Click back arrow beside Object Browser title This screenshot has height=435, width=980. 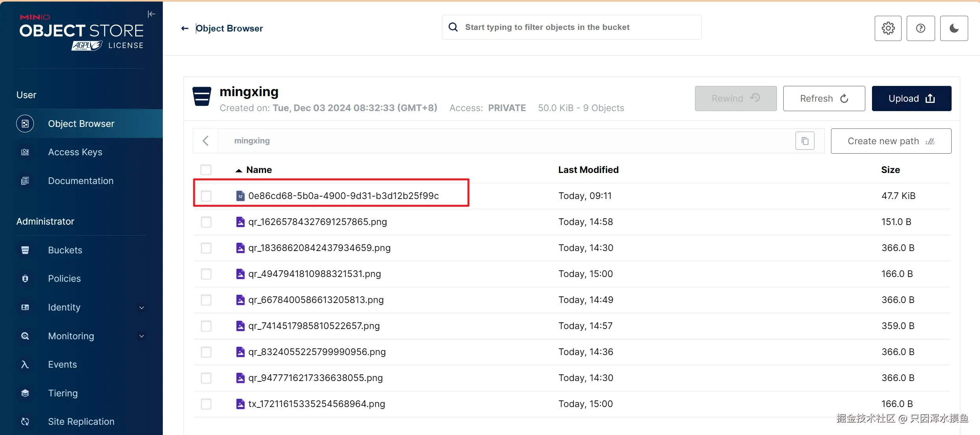(x=184, y=28)
